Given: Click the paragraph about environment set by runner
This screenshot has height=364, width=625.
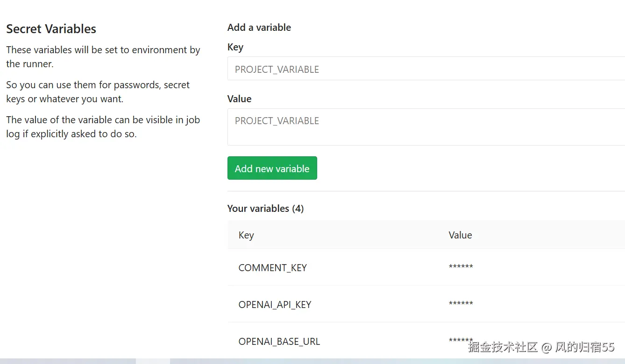Looking at the screenshot, I should tap(103, 57).
